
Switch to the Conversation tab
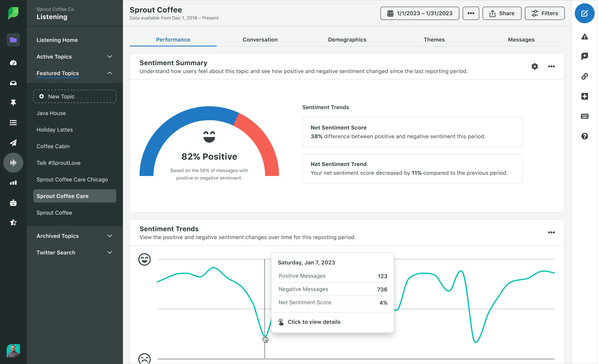[x=260, y=39]
